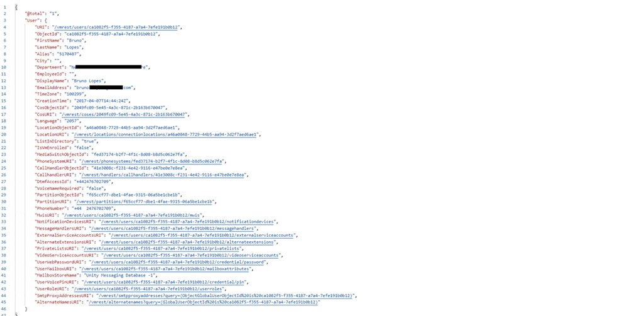
Task: Follow the CosURI coses link
Action: coord(124,114)
